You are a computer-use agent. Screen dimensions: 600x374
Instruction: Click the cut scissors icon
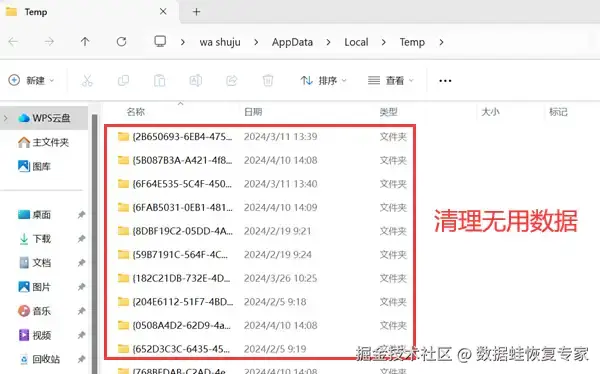[x=87, y=80]
